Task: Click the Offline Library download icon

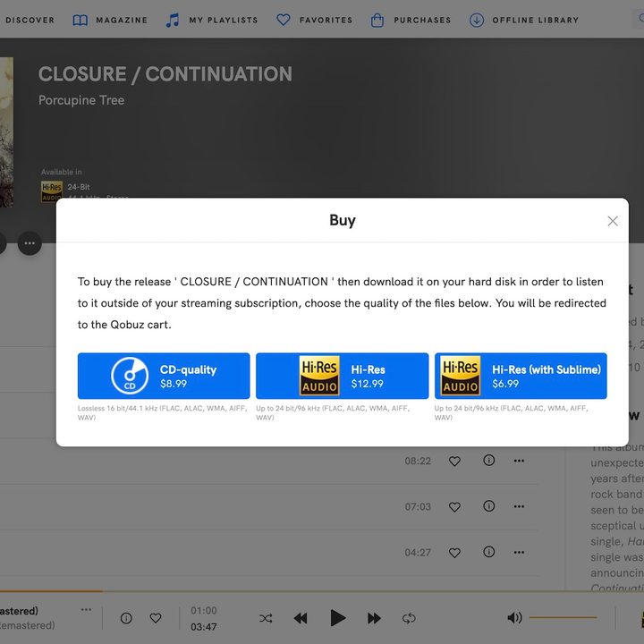Action: coord(477,20)
